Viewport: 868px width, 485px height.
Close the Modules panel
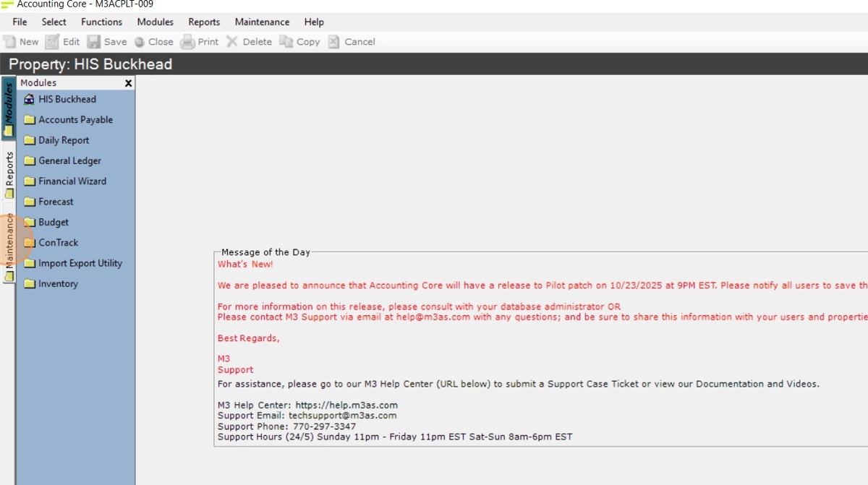point(129,83)
